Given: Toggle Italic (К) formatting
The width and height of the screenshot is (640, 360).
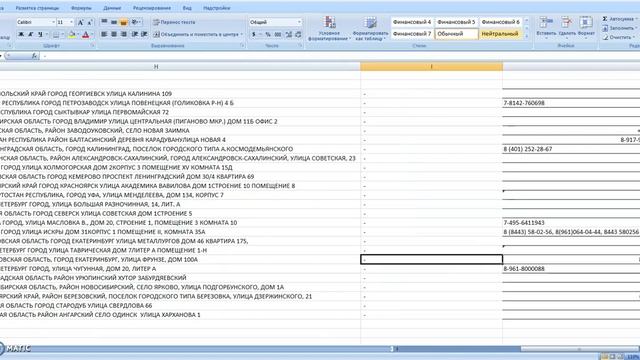Looking at the screenshot, I should pos(31,35).
